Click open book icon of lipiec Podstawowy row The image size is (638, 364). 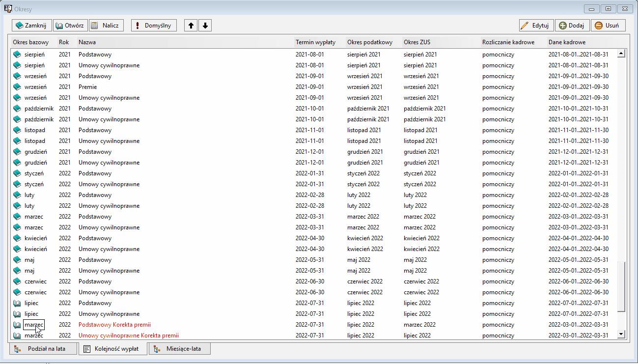(17, 303)
